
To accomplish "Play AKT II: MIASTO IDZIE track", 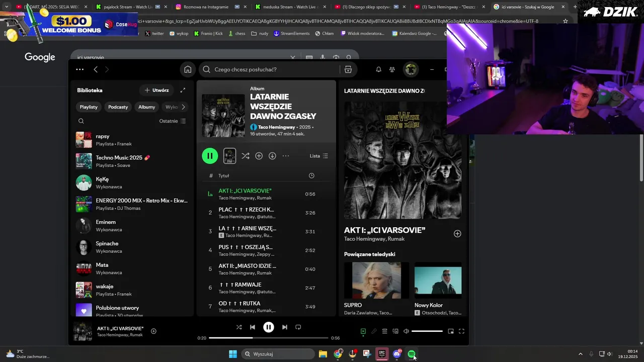I will point(267,269).
